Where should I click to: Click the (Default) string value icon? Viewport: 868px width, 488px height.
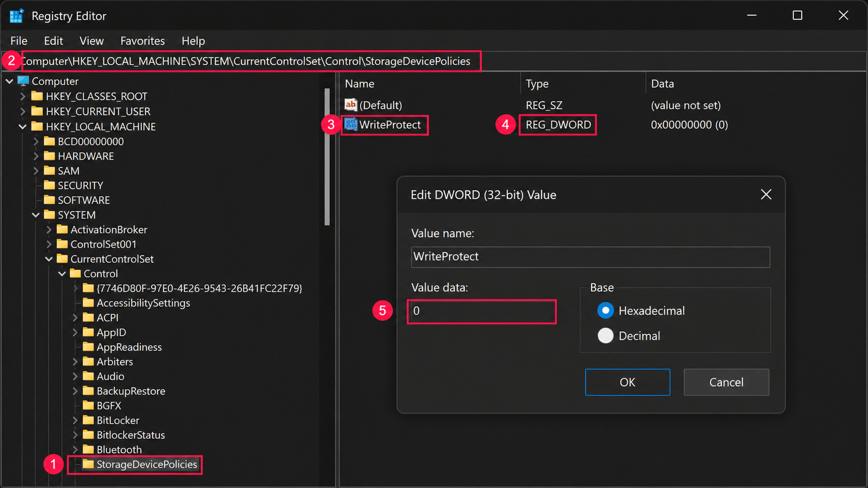351,105
